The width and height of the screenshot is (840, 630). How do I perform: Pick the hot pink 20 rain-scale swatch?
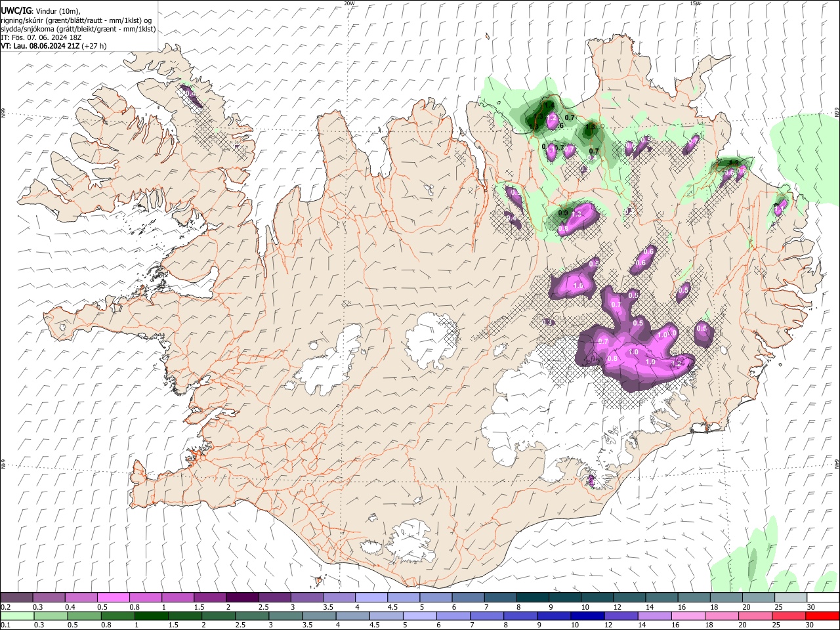coord(754,616)
